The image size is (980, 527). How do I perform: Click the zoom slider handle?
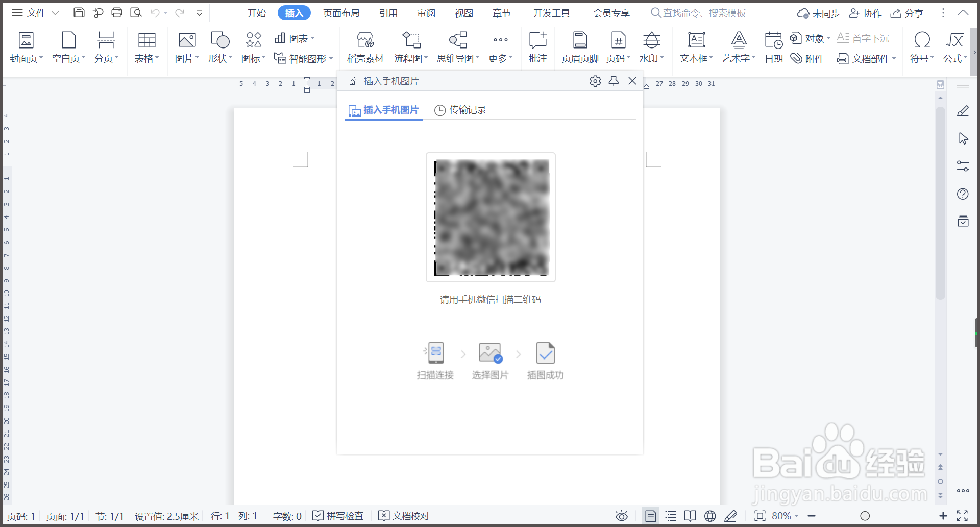pos(865,516)
